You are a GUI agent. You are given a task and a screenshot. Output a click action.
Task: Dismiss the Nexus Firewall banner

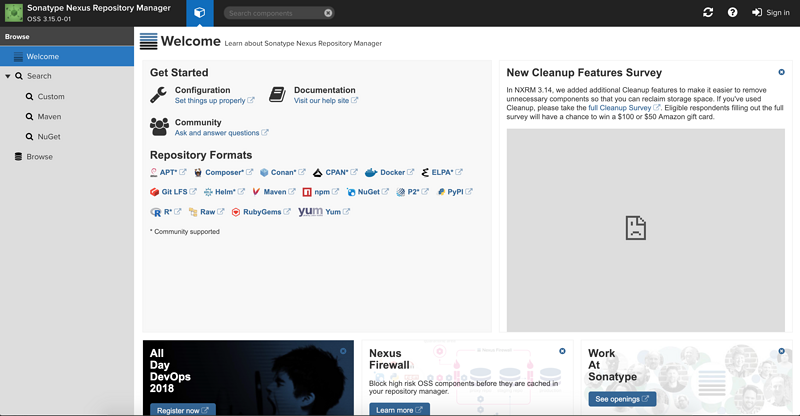click(562, 351)
